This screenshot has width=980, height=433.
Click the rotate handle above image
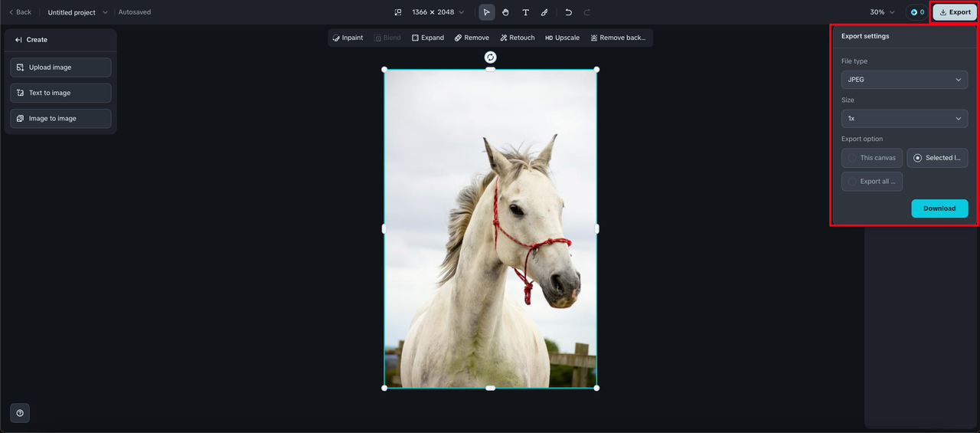tap(491, 57)
